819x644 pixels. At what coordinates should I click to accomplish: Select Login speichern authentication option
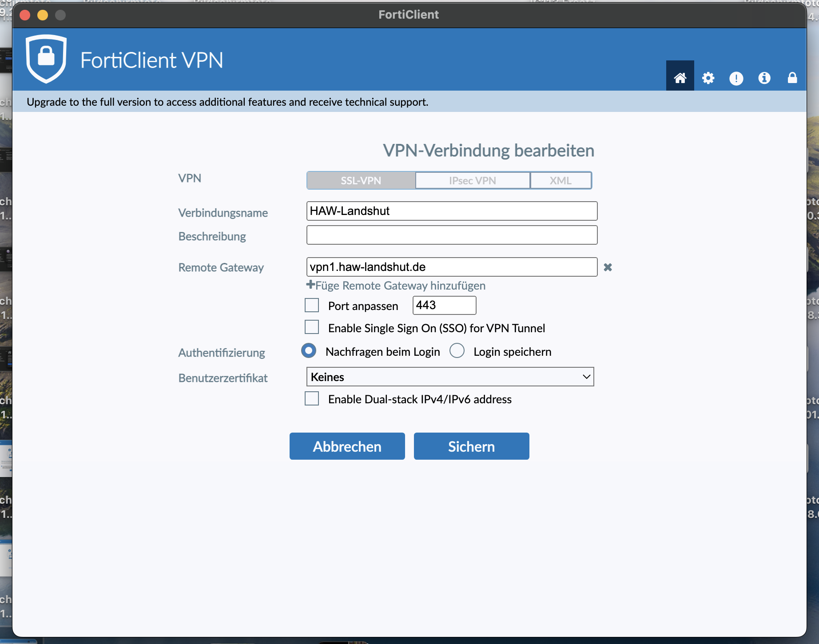(457, 351)
